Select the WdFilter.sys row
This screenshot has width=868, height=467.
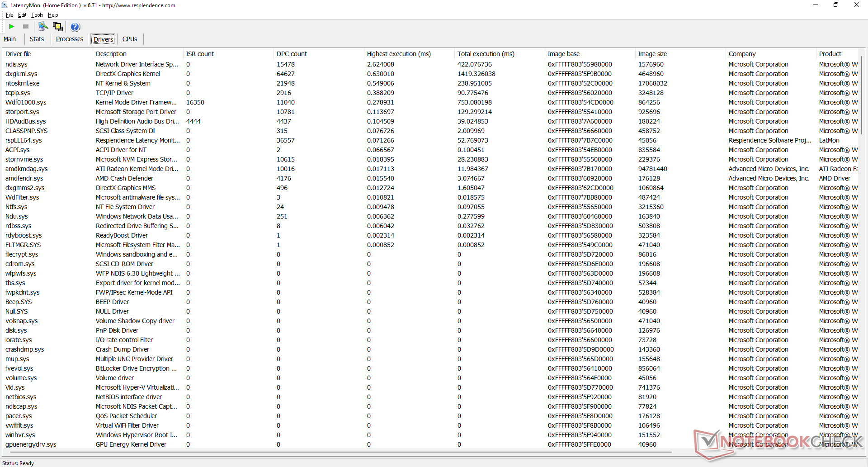(x=430, y=197)
